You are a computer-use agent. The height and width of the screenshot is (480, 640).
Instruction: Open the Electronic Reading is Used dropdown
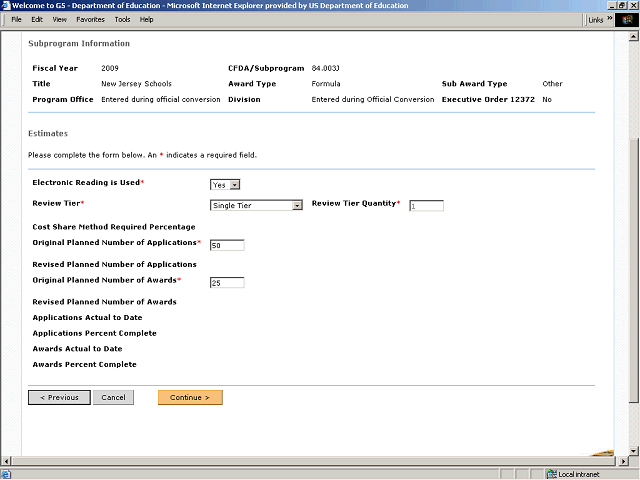235,185
